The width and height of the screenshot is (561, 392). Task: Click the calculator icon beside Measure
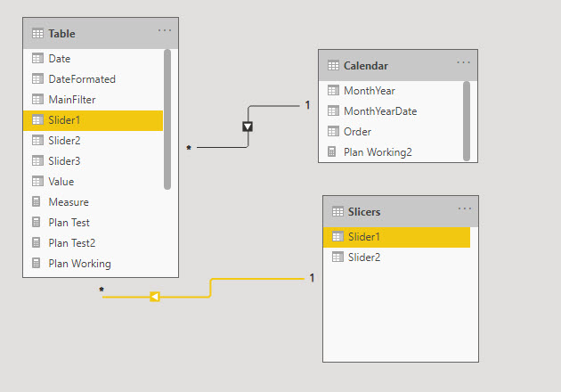click(37, 201)
